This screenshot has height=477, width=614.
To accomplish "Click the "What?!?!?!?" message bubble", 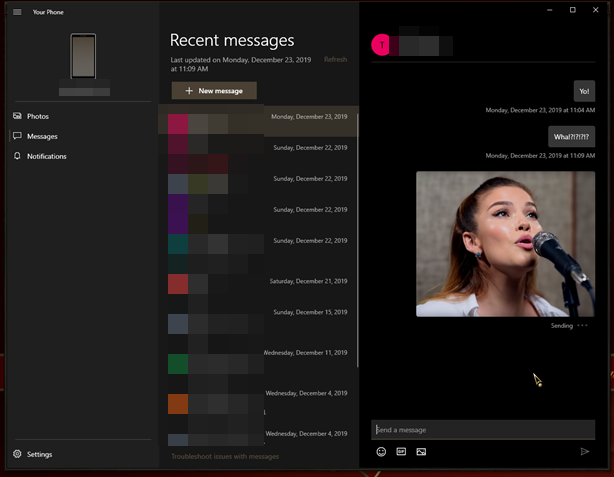I will pos(571,137).
